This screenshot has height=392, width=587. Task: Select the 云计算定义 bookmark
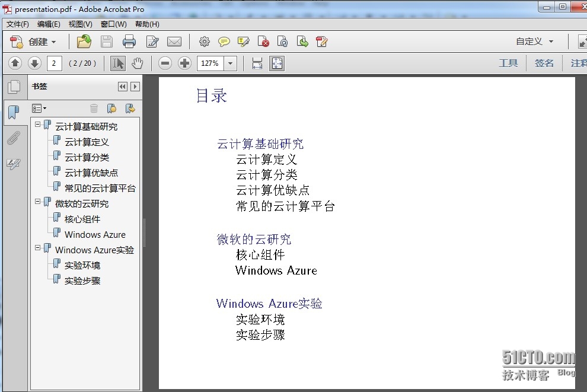click(87, 142)
